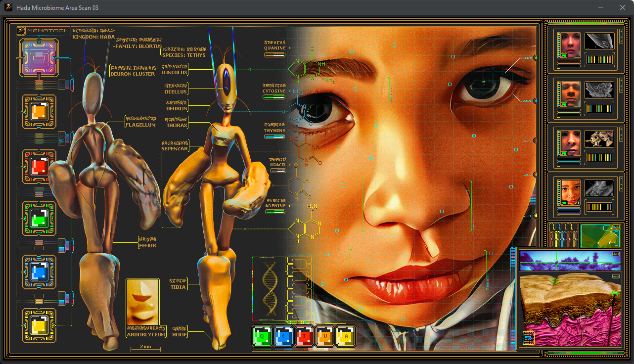Click the Hoof label on the leg diagram
This screenshot has width=634, height=364.
tap(180, 334)
